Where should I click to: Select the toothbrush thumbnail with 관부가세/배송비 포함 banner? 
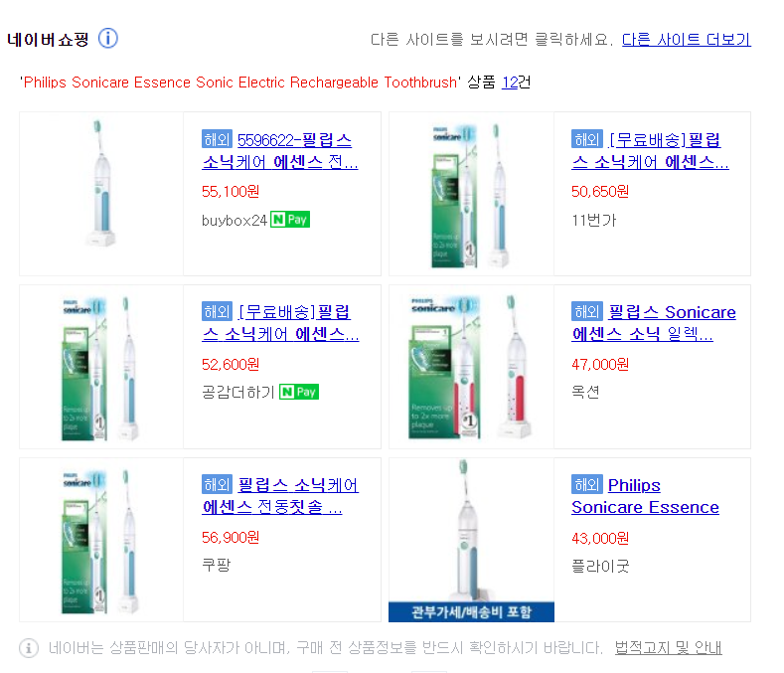pos(471,540)
